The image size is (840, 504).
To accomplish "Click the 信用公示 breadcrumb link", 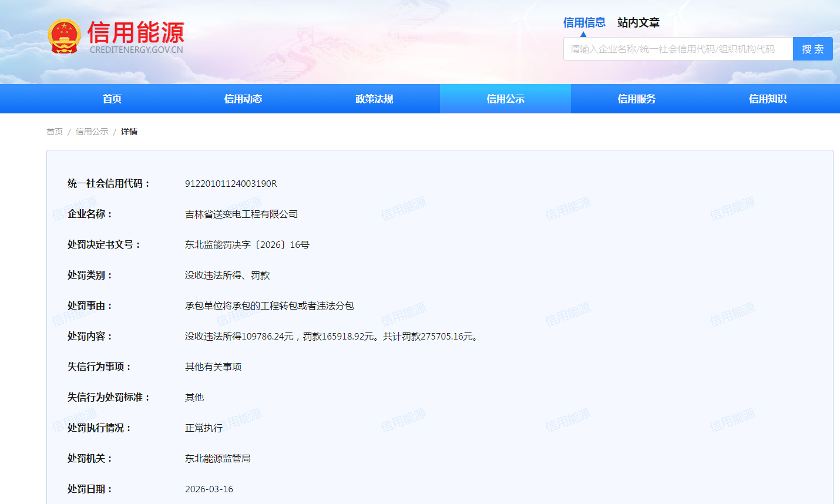I will coord(92,132).
